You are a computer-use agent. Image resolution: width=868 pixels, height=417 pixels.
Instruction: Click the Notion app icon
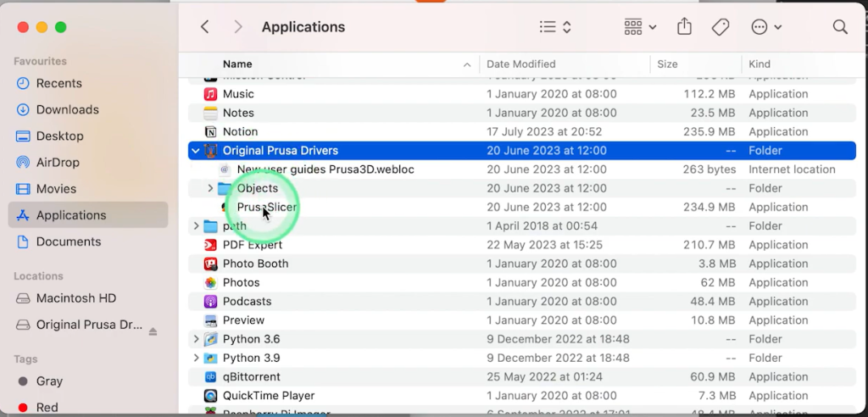click(211, 131)
